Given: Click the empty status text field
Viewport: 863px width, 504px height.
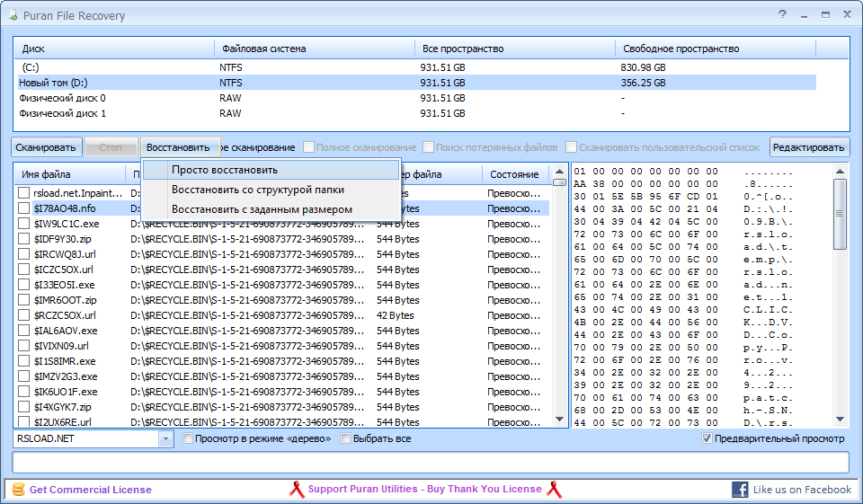Looking at the screenshot, I should [x=431, y=462].
